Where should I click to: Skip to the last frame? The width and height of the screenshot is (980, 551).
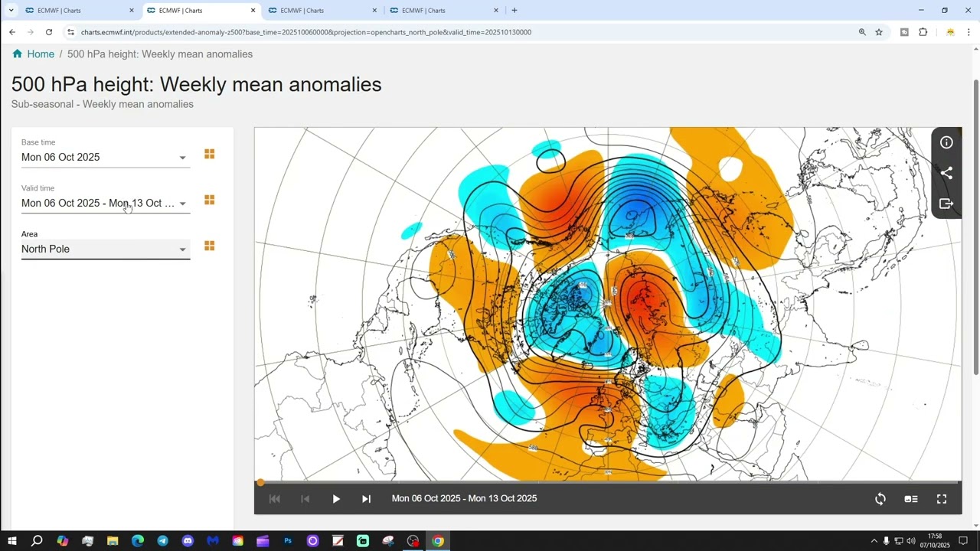[366, 499]
